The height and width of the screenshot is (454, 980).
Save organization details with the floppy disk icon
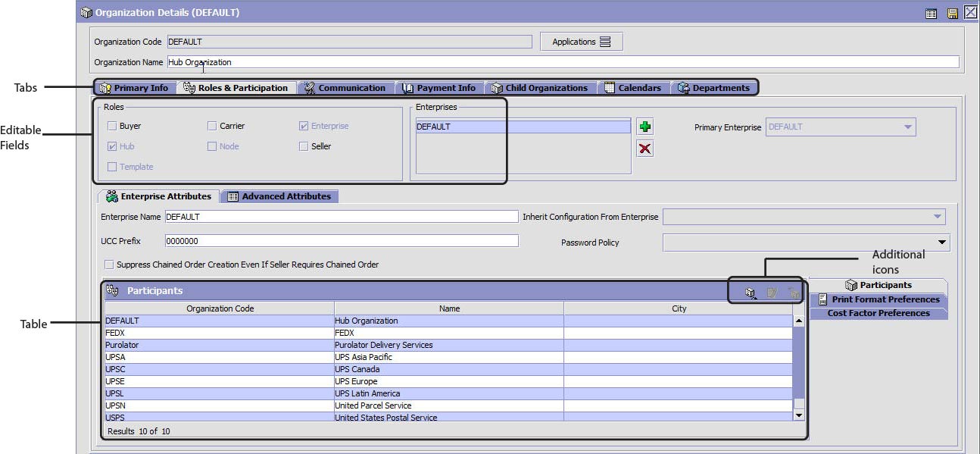(952, 13)
